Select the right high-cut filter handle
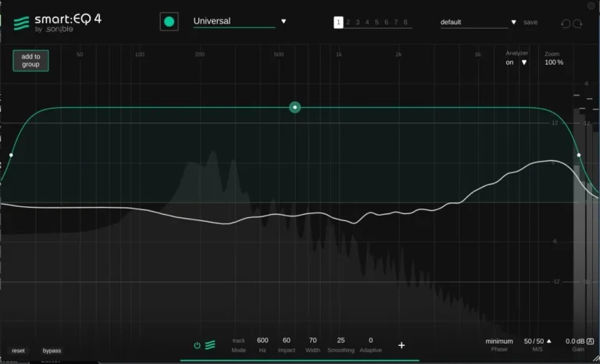600x364 pixels. pyautogui.click(x=579, y=155)
